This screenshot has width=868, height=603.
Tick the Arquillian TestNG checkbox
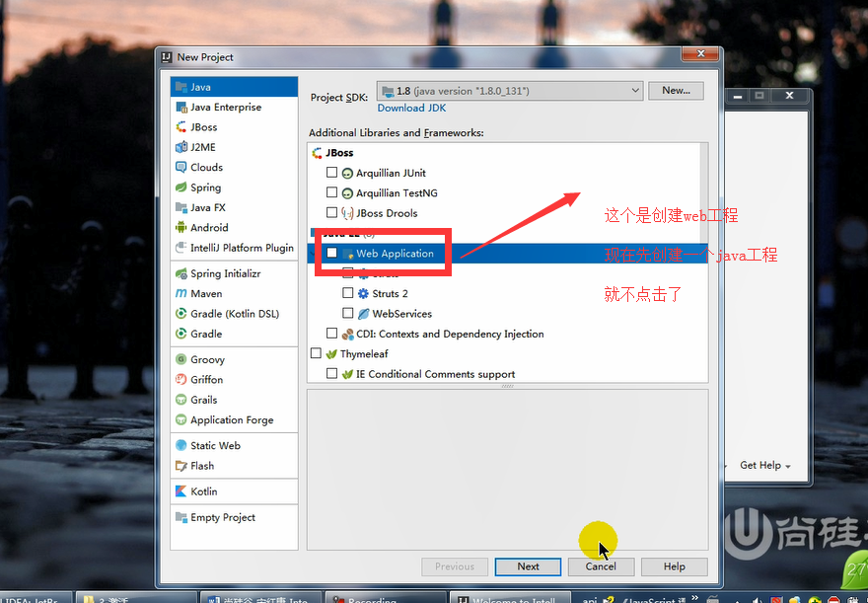331,192
